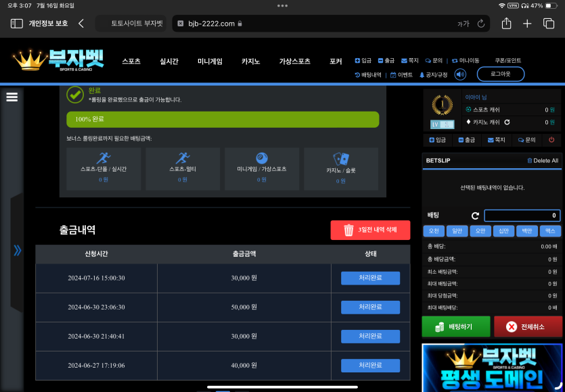Open the 카지노 menu

coord(250,62)
